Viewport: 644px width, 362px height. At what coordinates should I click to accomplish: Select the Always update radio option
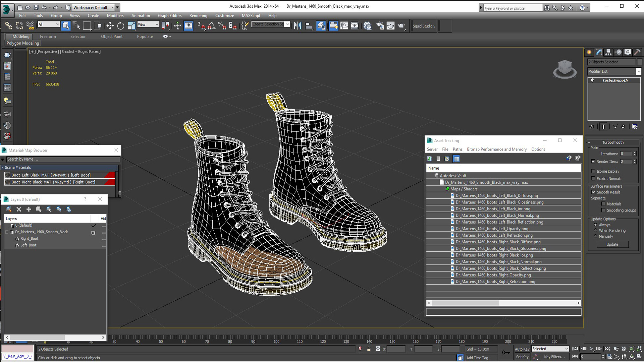595,225
